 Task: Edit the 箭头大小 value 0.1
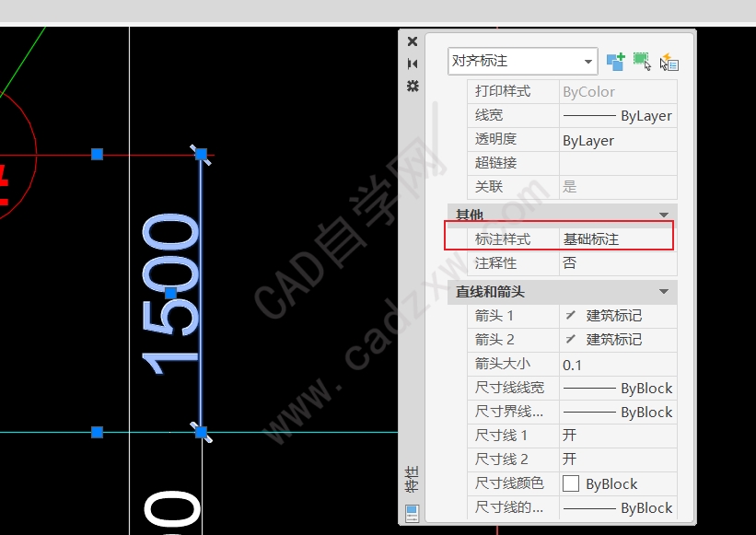tap(618, 365)
